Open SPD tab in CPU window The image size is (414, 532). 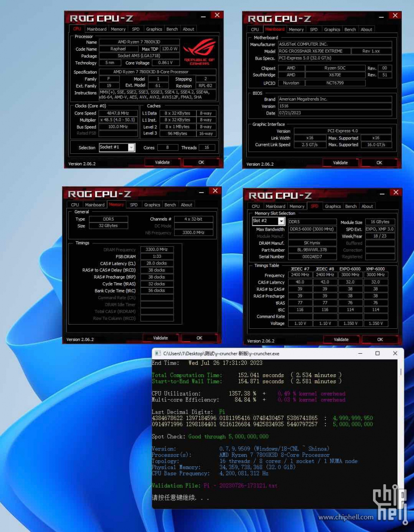(x=136, y=29)
